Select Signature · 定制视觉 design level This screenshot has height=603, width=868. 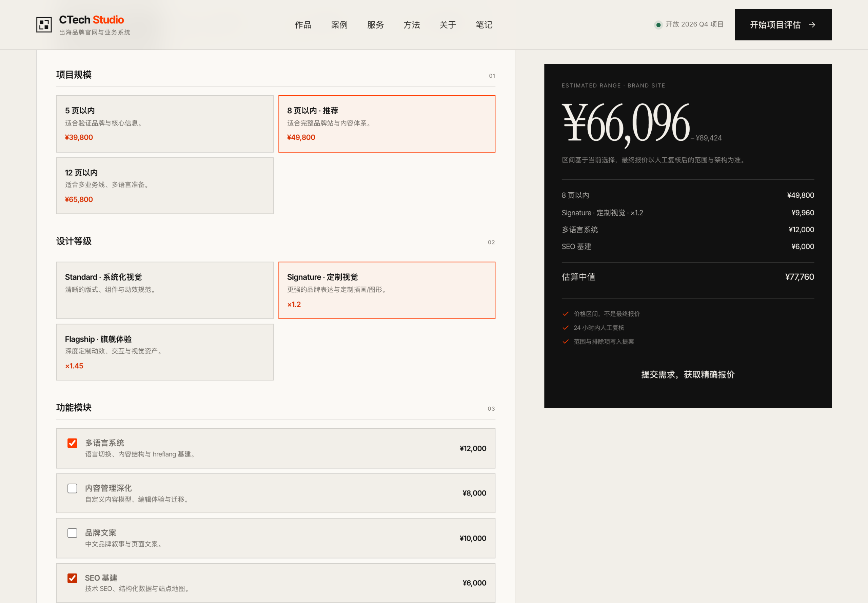point(387,290)
